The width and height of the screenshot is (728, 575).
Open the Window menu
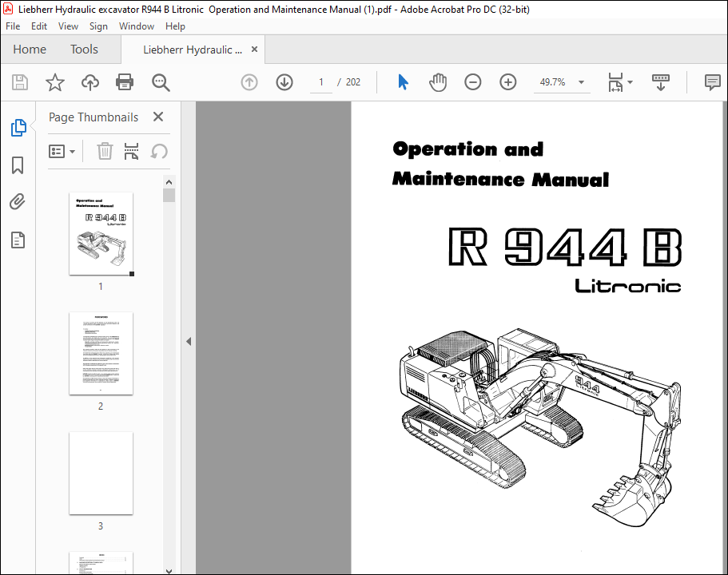137,26
